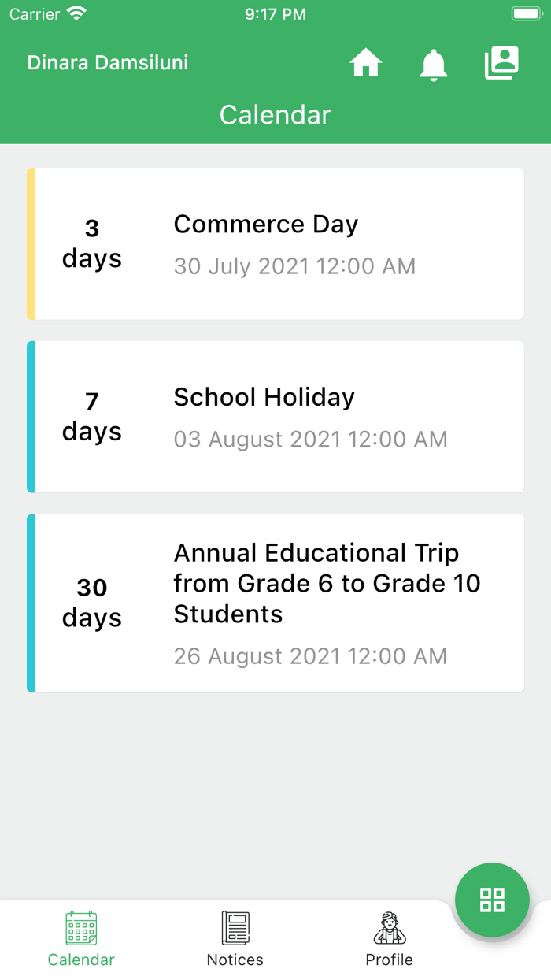Tap the user name Dinara Damsiluni

pos(108,63)
